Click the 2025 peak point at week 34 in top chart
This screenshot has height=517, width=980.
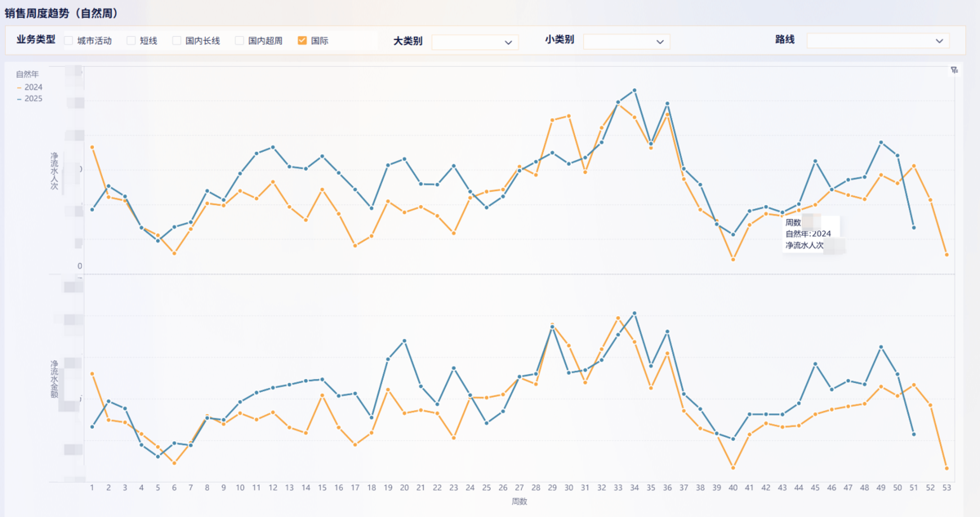635,90
